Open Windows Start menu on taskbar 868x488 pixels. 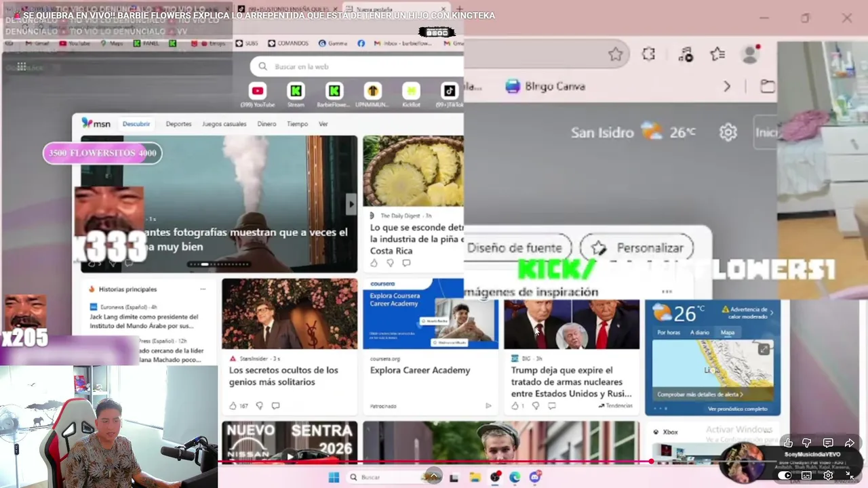334,477
